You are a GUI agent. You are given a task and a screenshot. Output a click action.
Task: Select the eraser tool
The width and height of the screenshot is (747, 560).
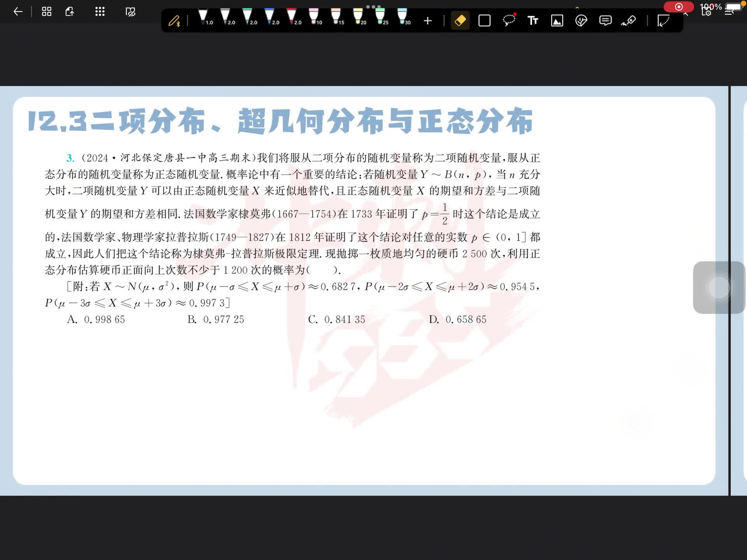(x=460, y=21)
